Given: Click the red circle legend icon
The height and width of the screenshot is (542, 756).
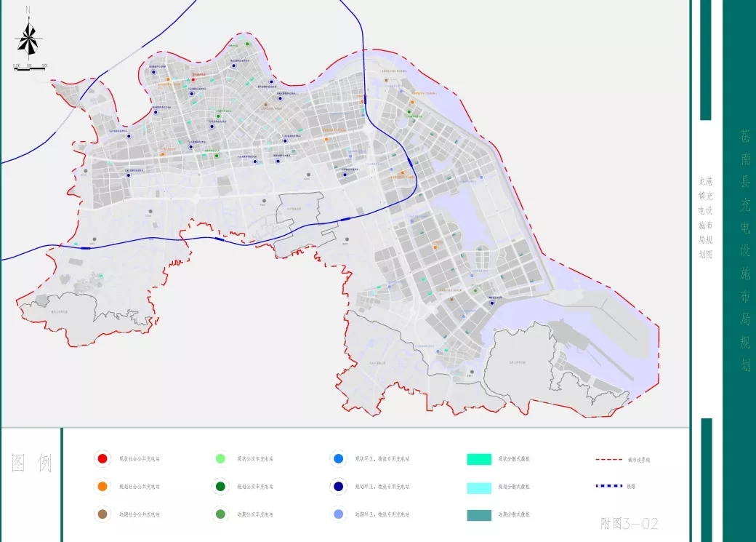Looking at the screenshot, I should pos(102,458).
